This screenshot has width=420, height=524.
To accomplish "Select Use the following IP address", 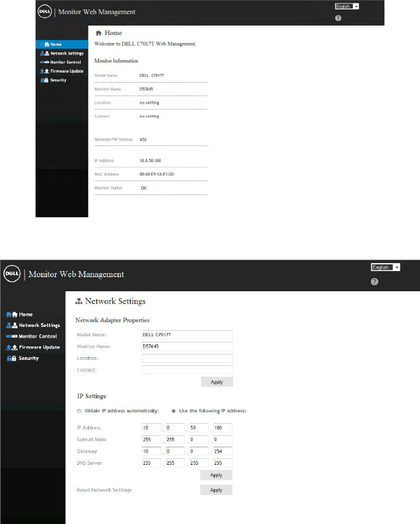I will click(173, 411).
